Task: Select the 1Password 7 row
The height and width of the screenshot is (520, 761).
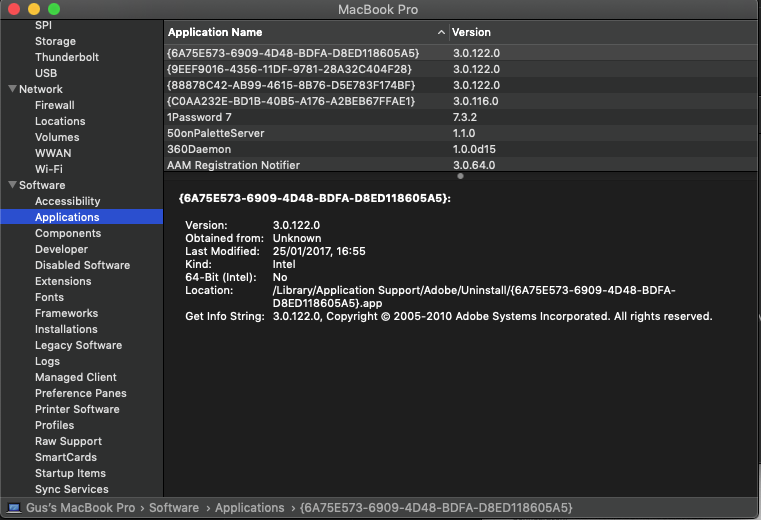Action: click(461, 117)
